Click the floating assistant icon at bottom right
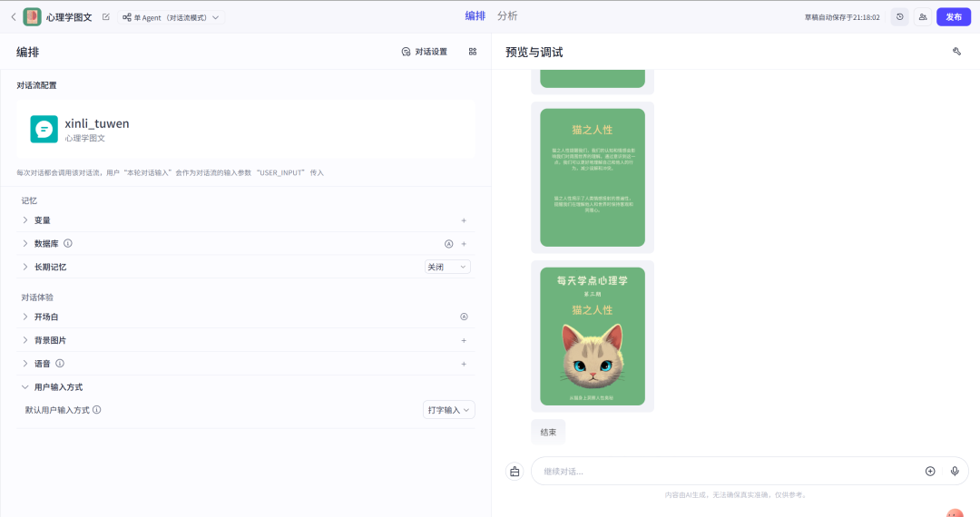This screenshot has height=517, width=980. click(x=955, y=513)
